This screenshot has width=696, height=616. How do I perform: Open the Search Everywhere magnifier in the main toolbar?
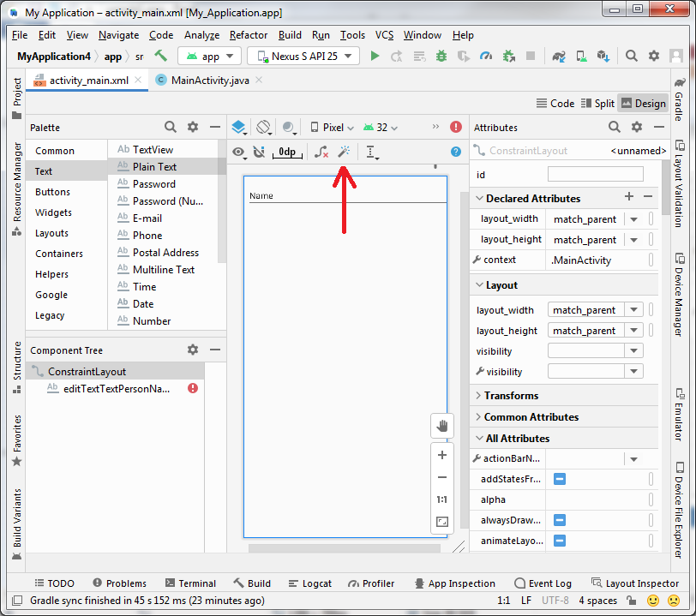point(631,56)
